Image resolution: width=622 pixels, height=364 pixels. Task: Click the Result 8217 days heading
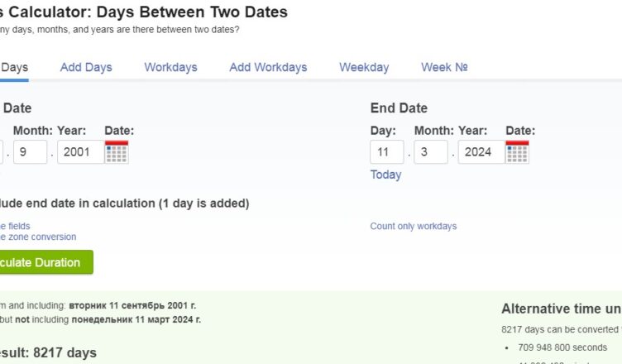pos(48,352)
